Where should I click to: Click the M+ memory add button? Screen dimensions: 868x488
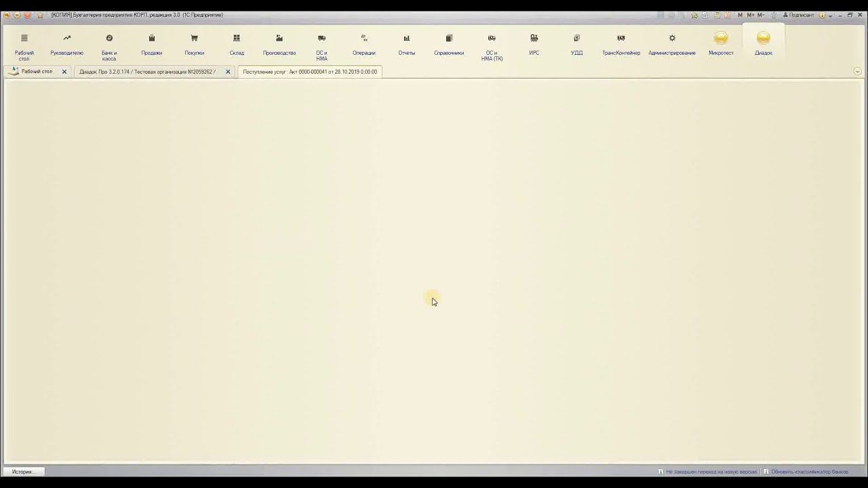[x=751, y=15]
